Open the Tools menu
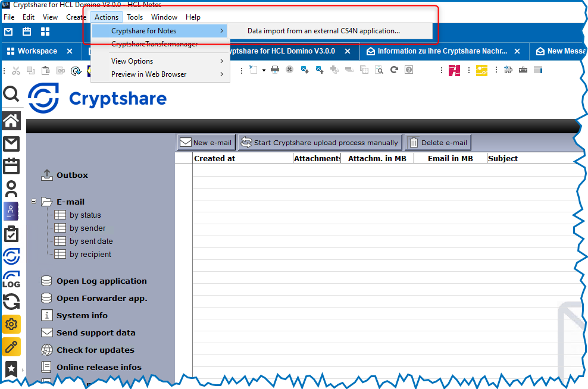 pos(135,17)
